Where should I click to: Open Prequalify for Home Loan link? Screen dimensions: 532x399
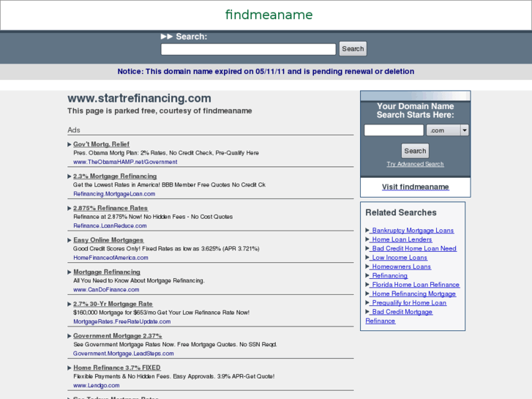[409, 302]
